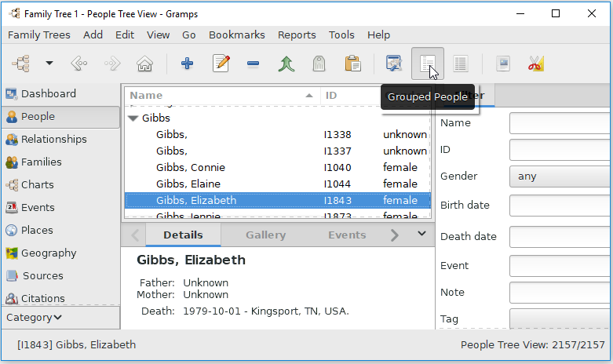Open the Bookmarks menu
This screenshot has width=613, height=364.
coord(237,35)
